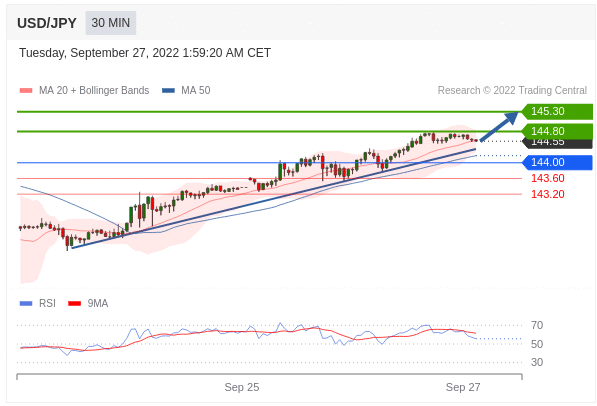Click the Sep 25 time axis label

(x=242, y=387)
